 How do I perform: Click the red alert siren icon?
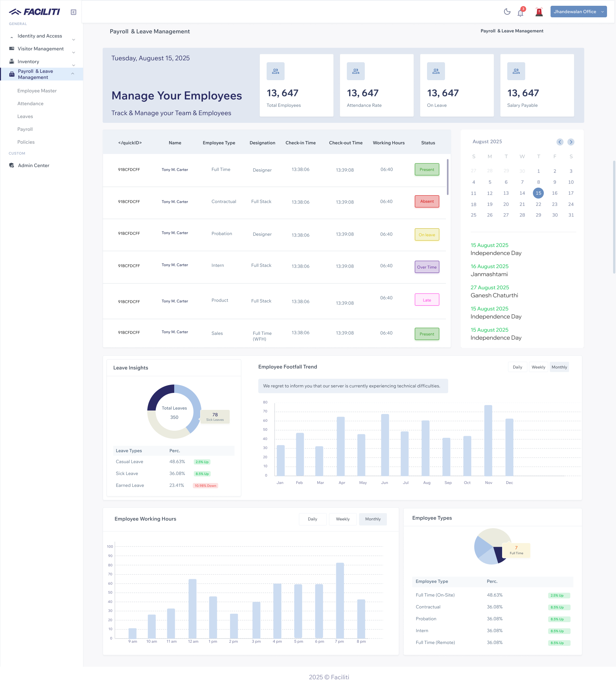[539, 12]
